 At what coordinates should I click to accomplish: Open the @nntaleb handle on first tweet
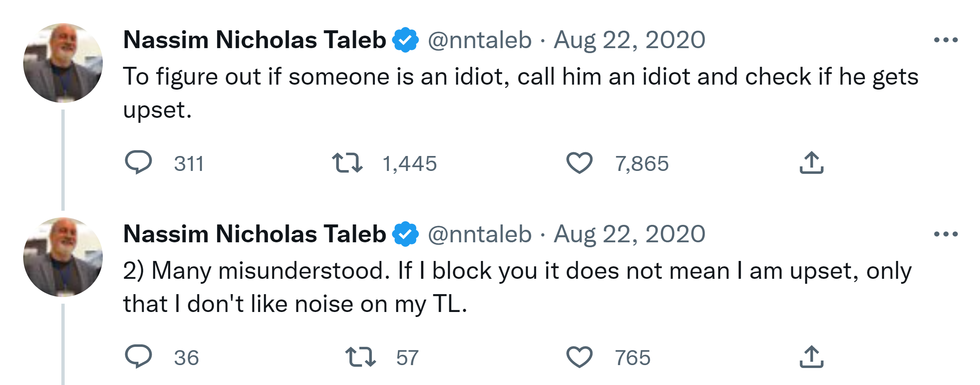tap(480, 40)
